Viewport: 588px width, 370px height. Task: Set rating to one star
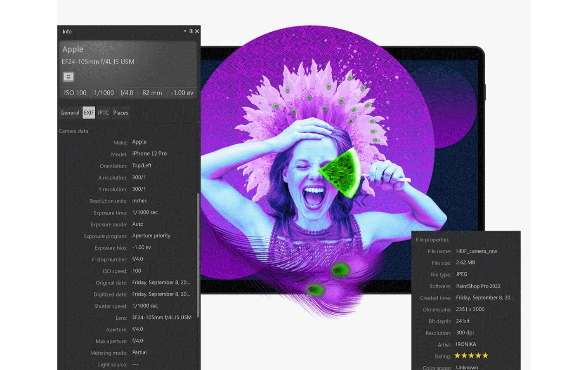(x=457, y=356)
